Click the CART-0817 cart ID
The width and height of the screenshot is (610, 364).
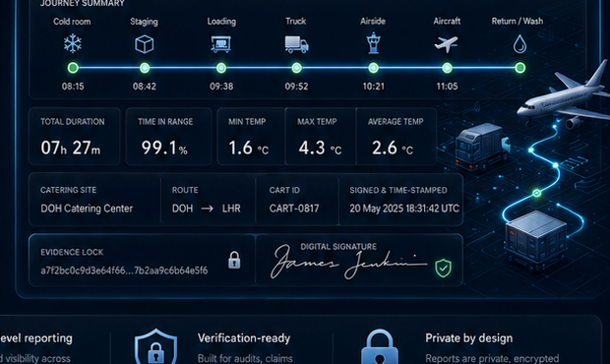[294, 209]
